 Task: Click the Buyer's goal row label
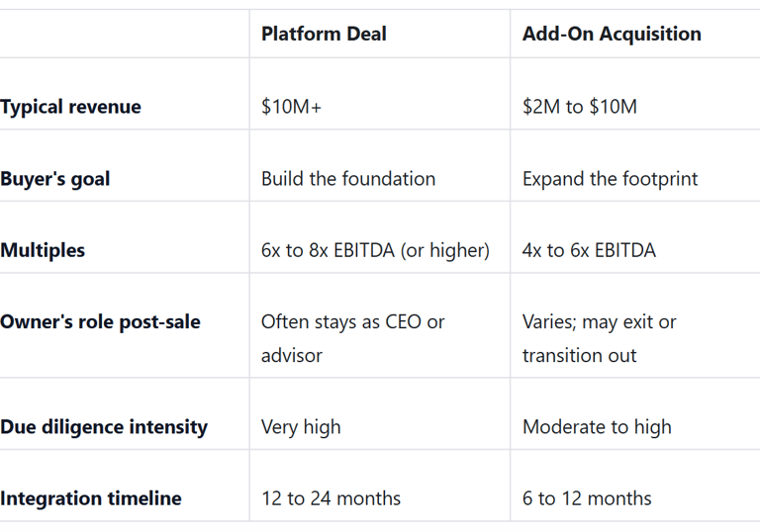pos(55,179)
